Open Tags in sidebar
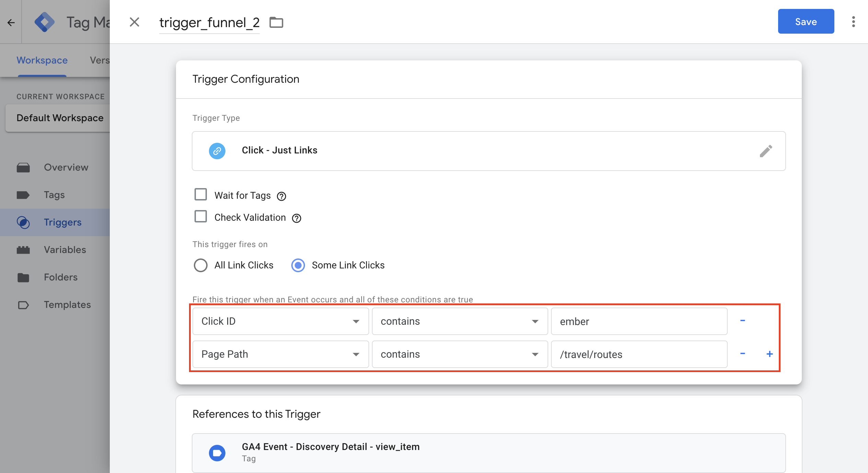This screenshot has height=473, width=868. (x=55, y=195)
